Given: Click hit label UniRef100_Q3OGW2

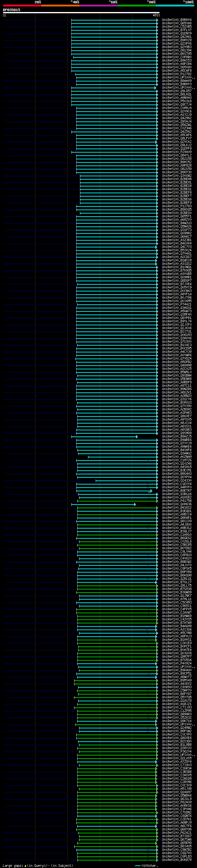Looking at the screenshot, I should (177, 176).
